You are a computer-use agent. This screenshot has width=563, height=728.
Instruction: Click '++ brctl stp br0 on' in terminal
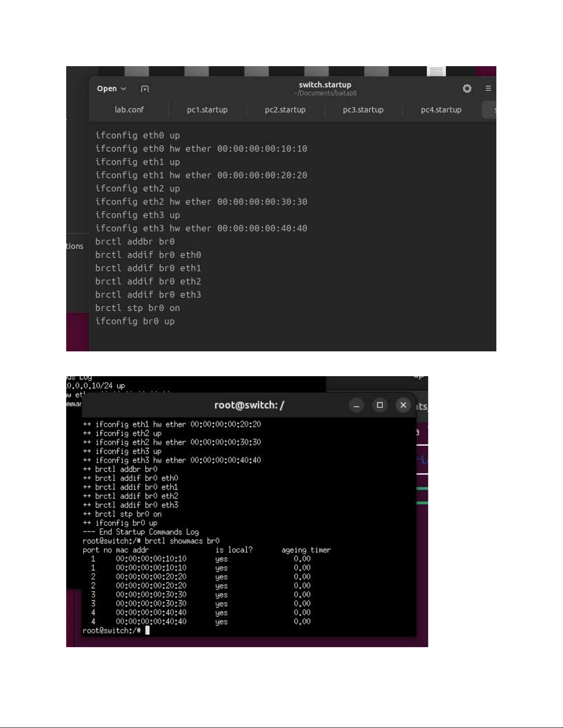[122, 514]
